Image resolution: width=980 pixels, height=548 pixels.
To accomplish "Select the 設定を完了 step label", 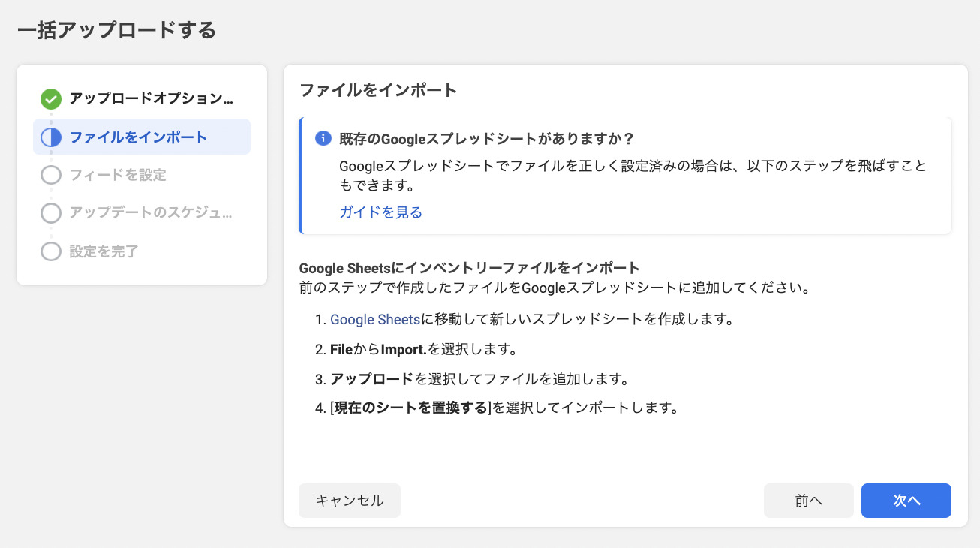I will click(104, 251).
